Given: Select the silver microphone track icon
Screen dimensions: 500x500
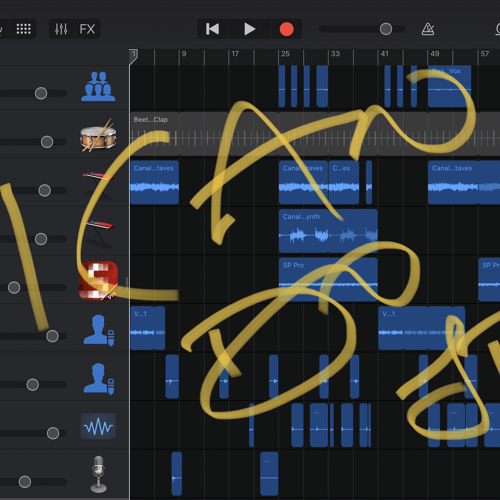Looking at the screenshot, I should [98, 475].
